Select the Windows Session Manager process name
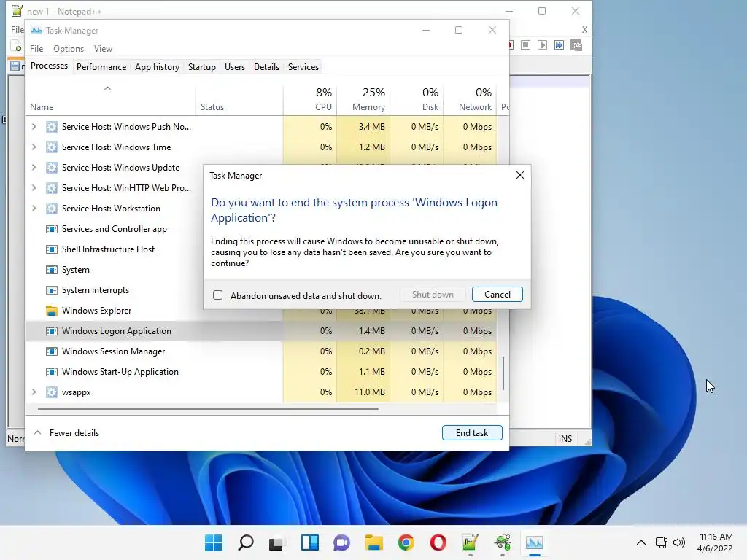 (113, 351)
